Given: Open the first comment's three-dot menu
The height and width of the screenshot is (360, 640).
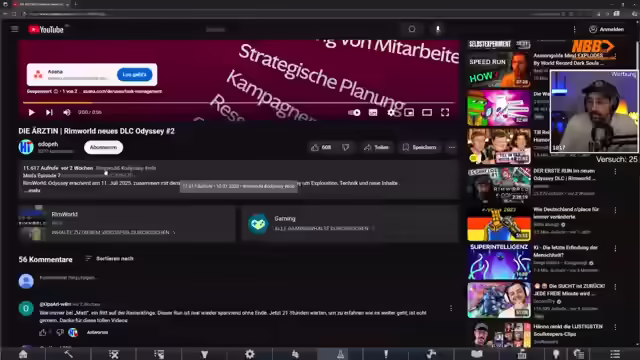Looking at the screenshot, I should [x=451, y=308].
